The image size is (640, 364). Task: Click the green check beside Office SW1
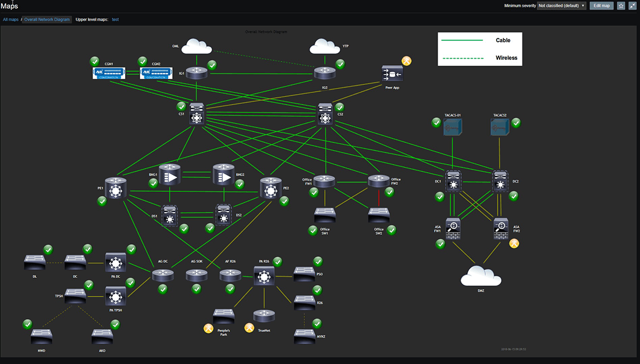point(313,230)
